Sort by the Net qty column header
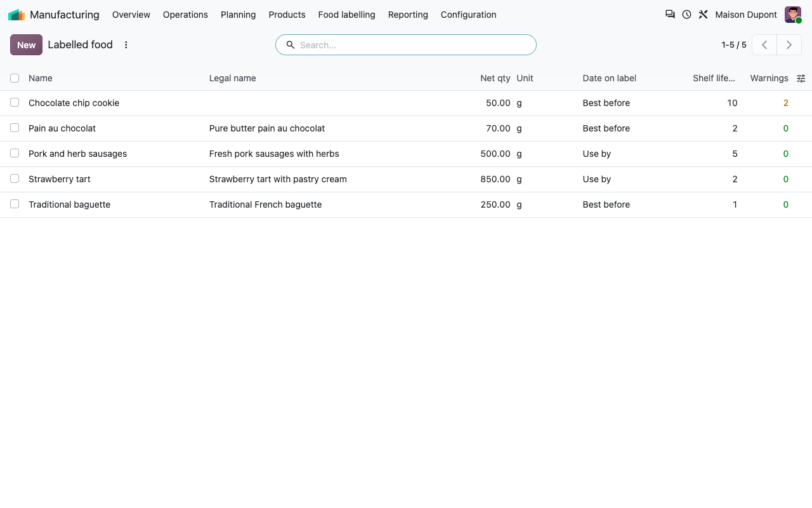 [495, 78]
